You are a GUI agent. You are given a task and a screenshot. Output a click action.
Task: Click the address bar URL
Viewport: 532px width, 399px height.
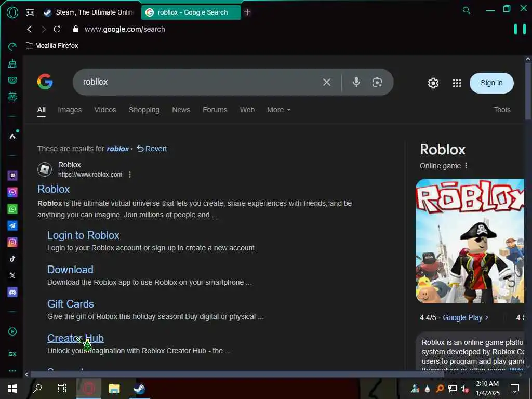coord(125,29)
